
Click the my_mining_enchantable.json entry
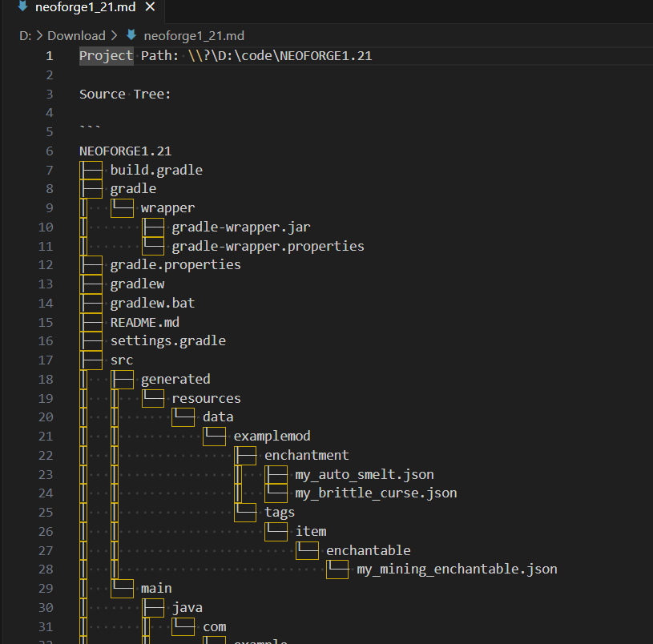(457, 570)
